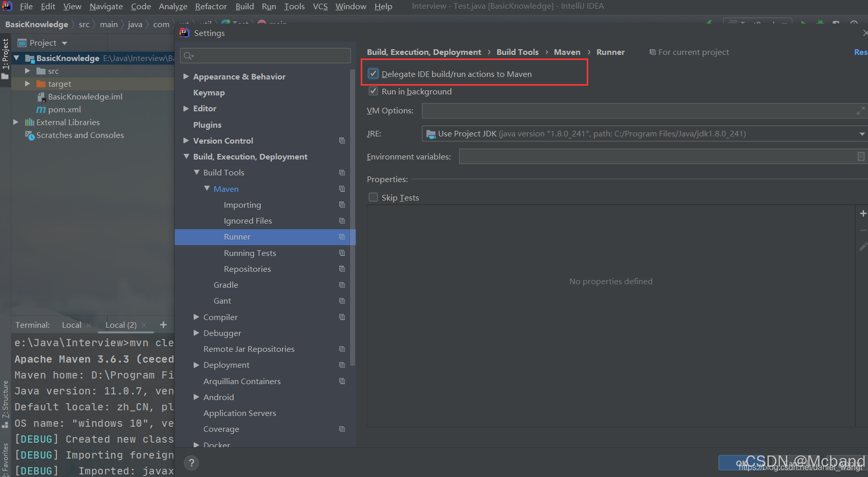Viewport: 868px width, 477px height.
Task: Expand the Deployment settings node
Action: pos(196,365)
